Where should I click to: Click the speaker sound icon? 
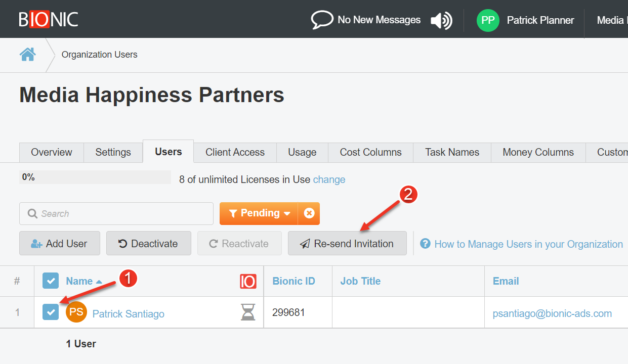(x=440, y=20)
